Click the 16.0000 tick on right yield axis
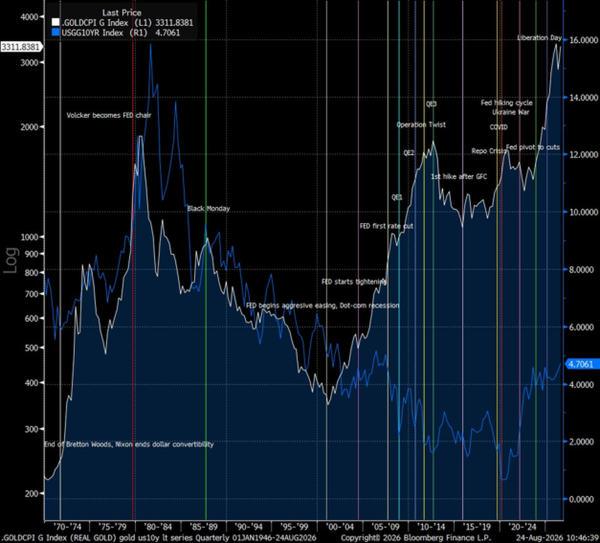 (x=582, y=40)
